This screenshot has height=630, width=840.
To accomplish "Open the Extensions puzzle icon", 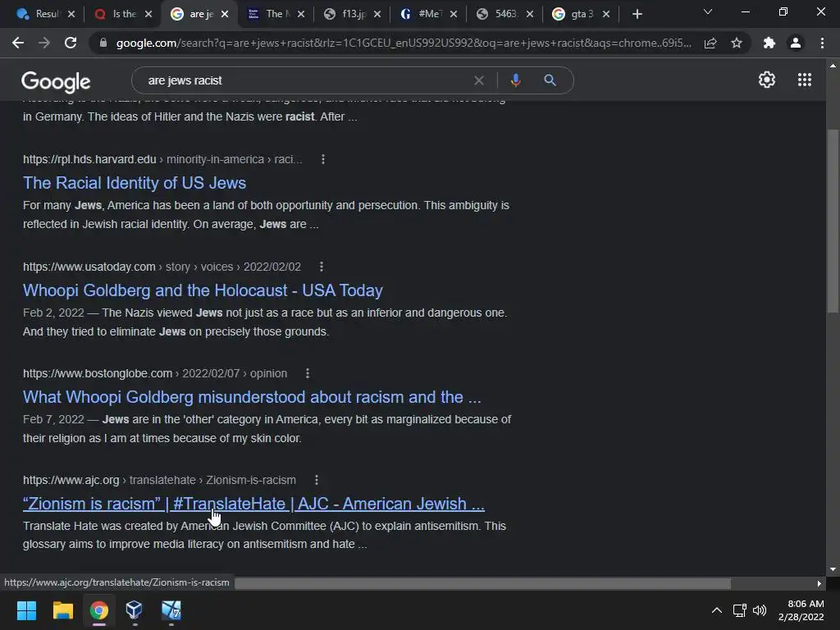I will click(769, 43).
